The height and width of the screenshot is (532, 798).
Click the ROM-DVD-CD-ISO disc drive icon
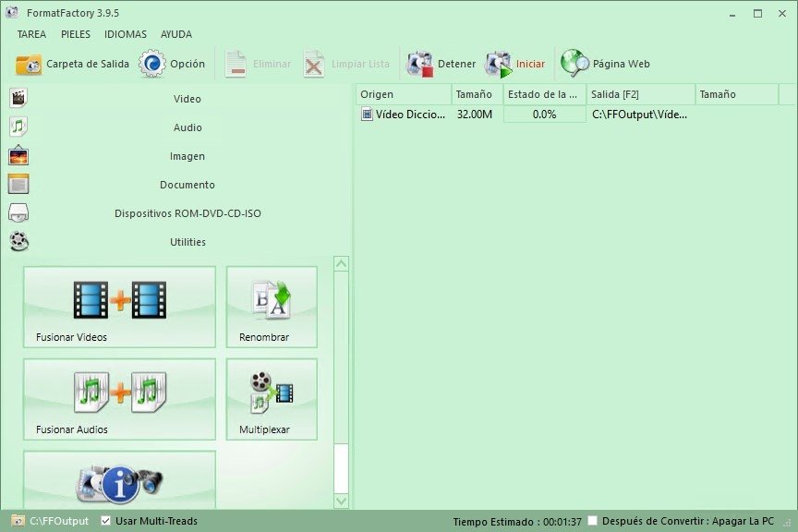point(18,212)
